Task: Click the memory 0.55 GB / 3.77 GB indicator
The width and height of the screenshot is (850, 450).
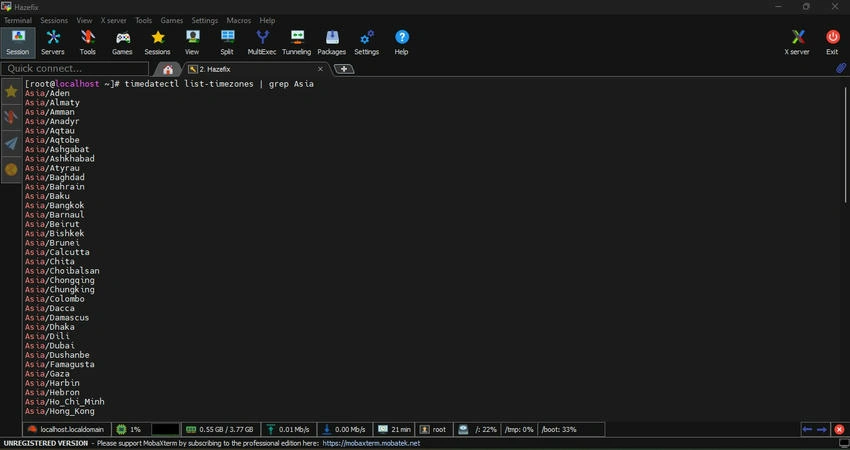Action: point(220,429)
